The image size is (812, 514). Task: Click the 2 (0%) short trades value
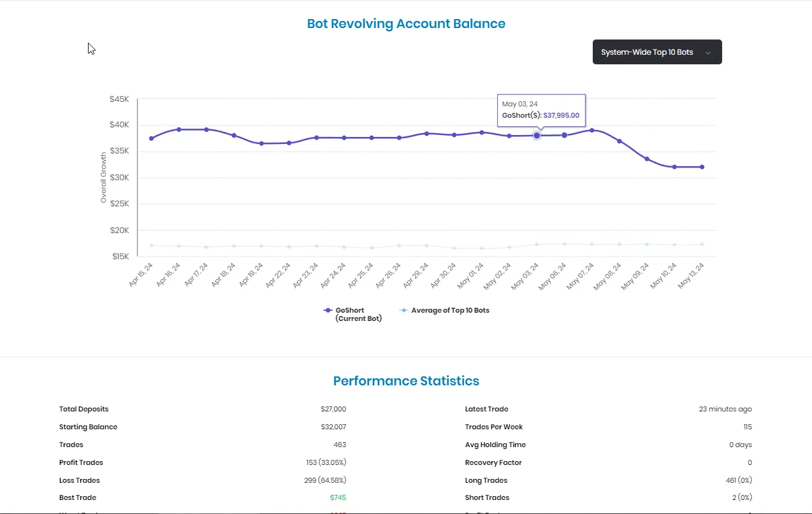click(x=742, y=497)
